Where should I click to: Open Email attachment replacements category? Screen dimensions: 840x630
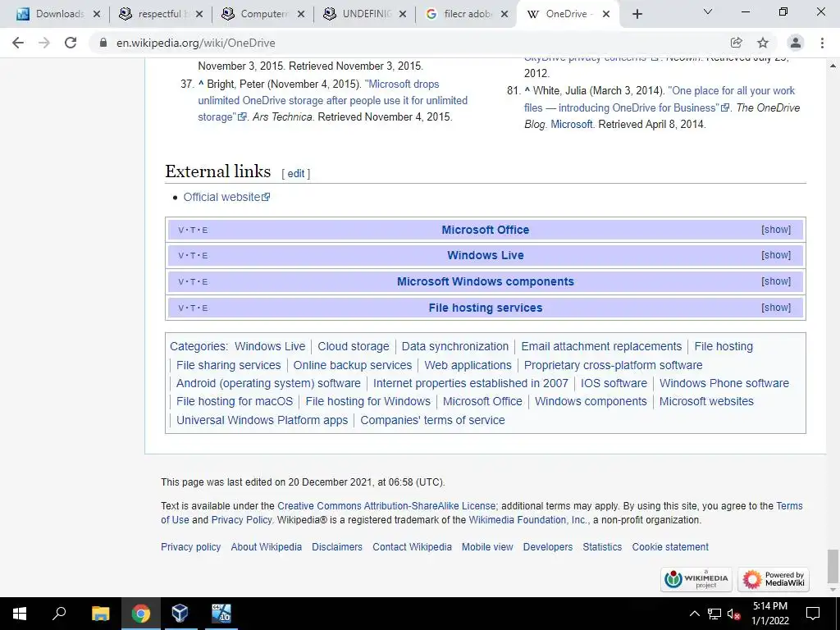click(601, 347)
